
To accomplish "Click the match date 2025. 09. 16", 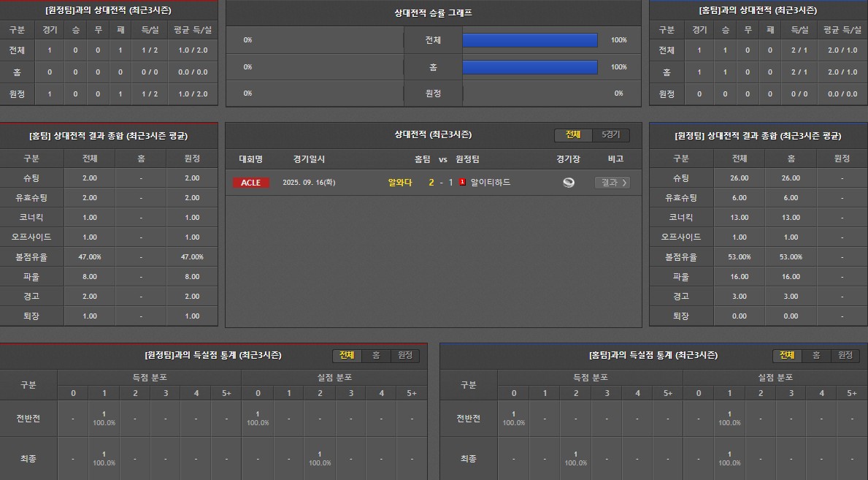I will [309, 183].
